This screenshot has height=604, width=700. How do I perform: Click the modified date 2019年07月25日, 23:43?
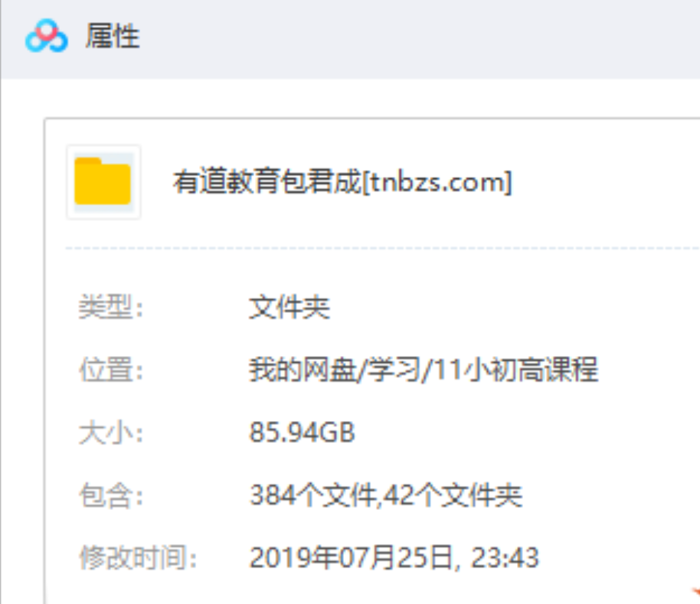coord(394,557)
